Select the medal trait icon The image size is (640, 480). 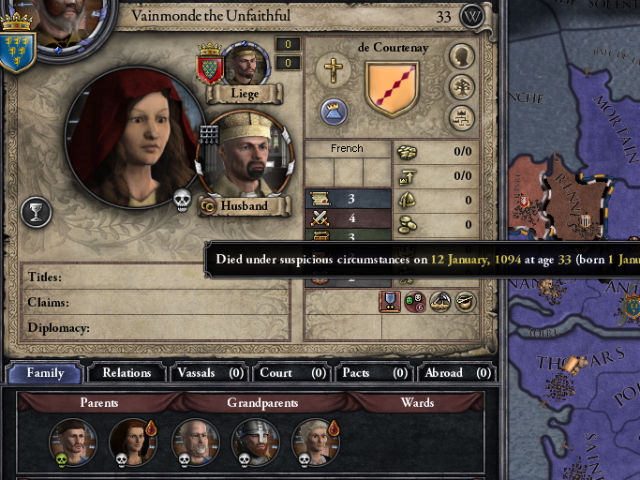(390, 302)
